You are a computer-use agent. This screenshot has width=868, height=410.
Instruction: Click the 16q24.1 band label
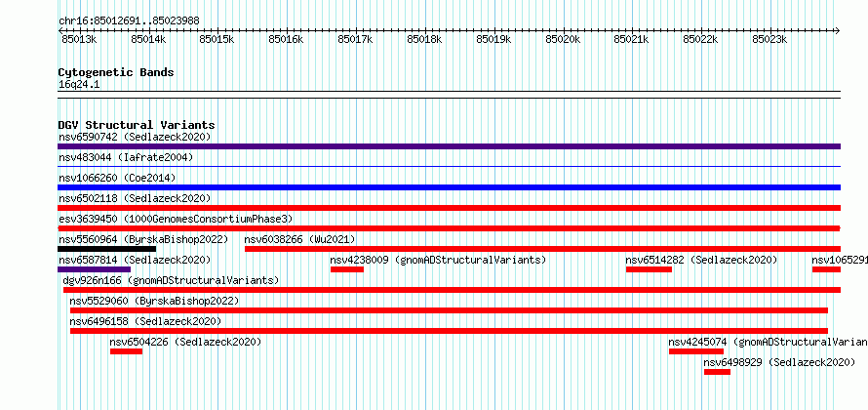79,85
